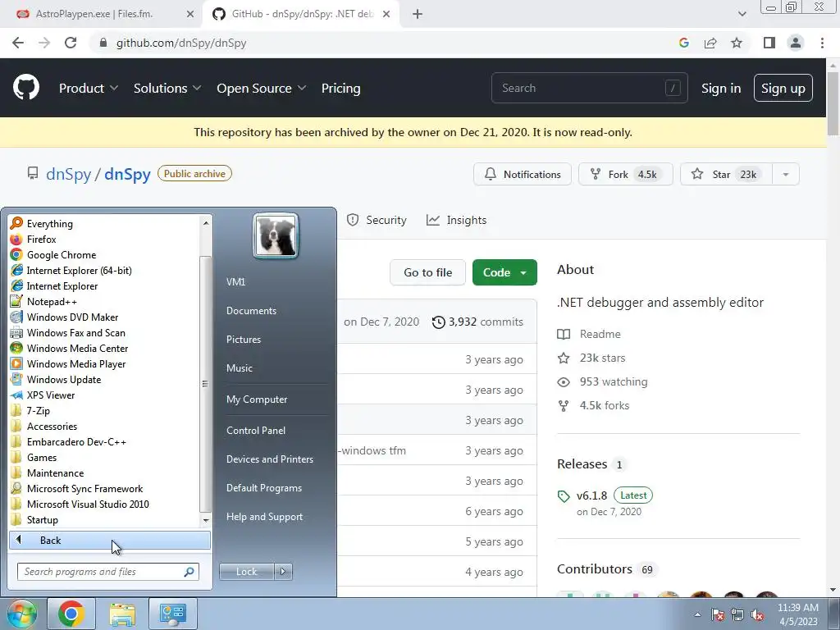This screenshot has width=840, height=630.
Task: Open the Solutions dropdown menu
Action: (x=167, y=88)
